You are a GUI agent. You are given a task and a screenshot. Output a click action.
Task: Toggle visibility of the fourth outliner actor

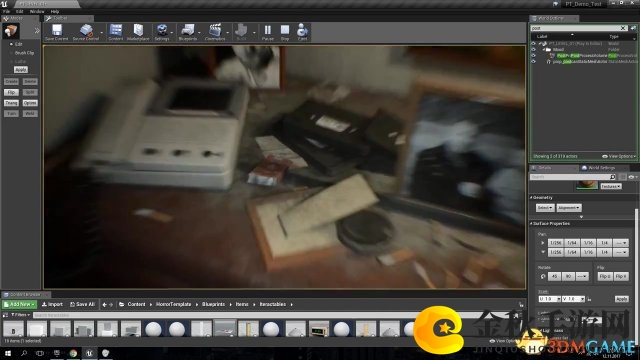click(533, 62)
